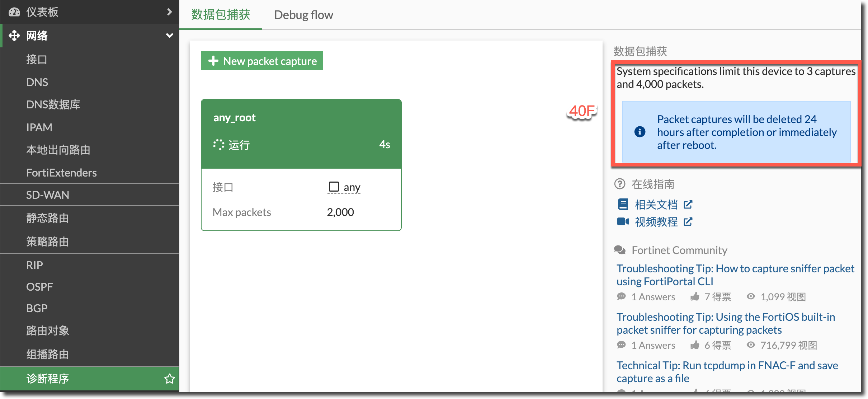868x399 pixels.
Task: Expand the 仪表板 menu chevron
Action: click(169, 12)
